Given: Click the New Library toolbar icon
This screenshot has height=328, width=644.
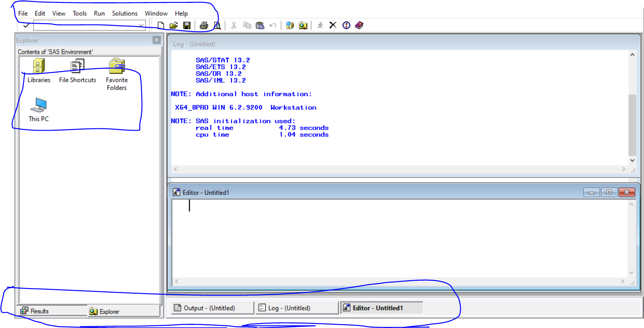Looking at the screenshot, I should pyautogui.click(x=290, y=26).
